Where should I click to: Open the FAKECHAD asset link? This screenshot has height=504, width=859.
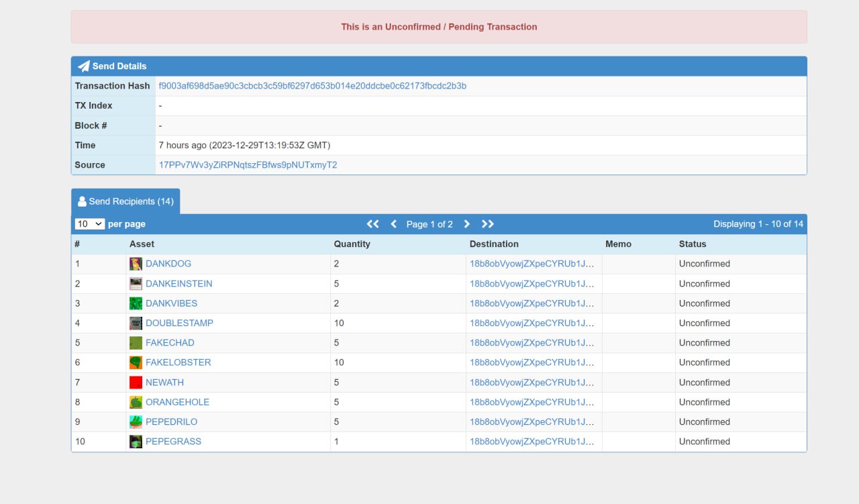(x=170, y=343)
